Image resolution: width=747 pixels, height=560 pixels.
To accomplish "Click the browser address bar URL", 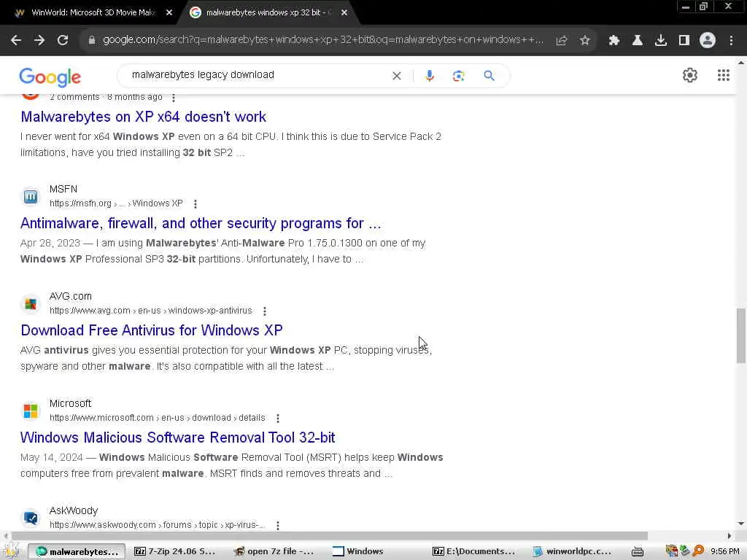I will click(x=323, y=40).
